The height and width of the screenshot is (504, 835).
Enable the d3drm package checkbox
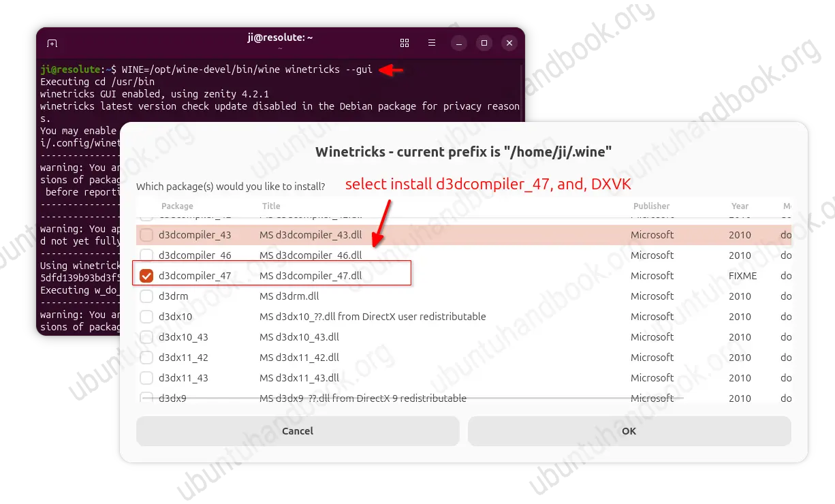146,296
